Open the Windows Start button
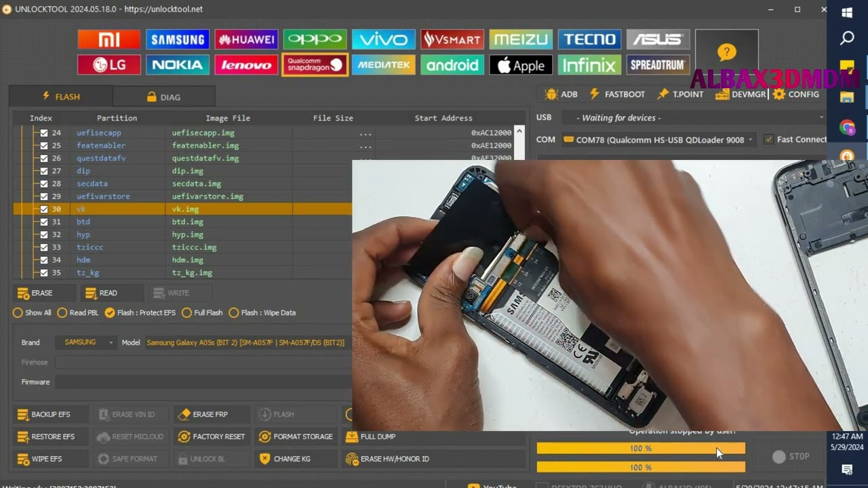Screen dimensions: 868x488 point(847,12)
